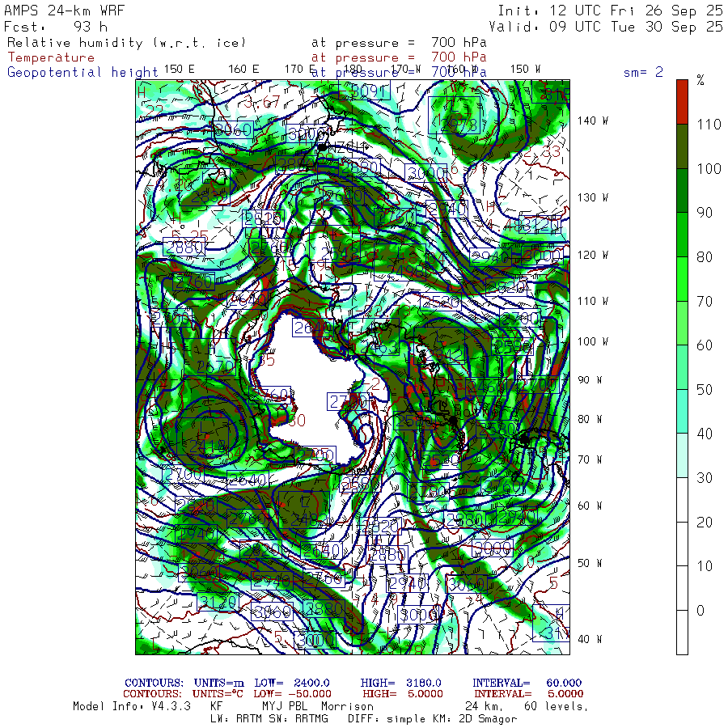Click the 2520 geopotential contour label
Screen dimensions: 728x728
(x=441, y=303)
